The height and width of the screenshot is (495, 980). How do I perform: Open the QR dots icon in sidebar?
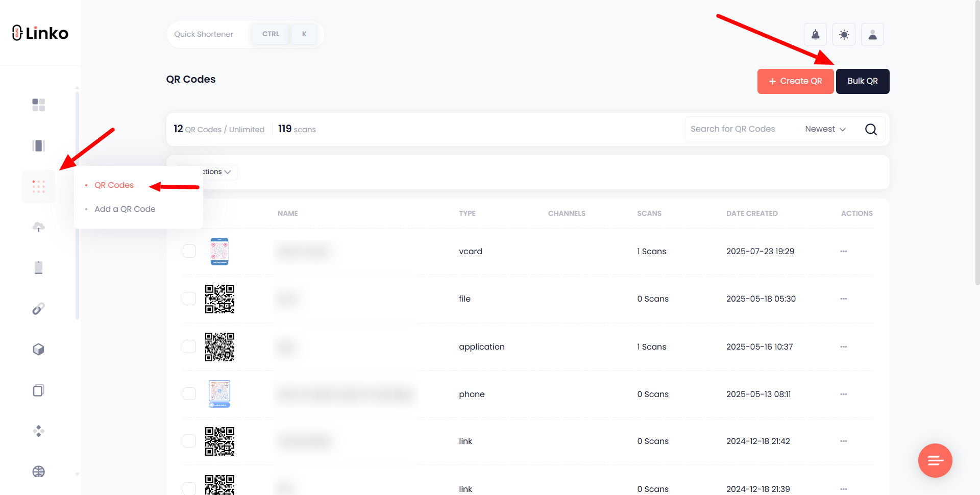[38, 186]
